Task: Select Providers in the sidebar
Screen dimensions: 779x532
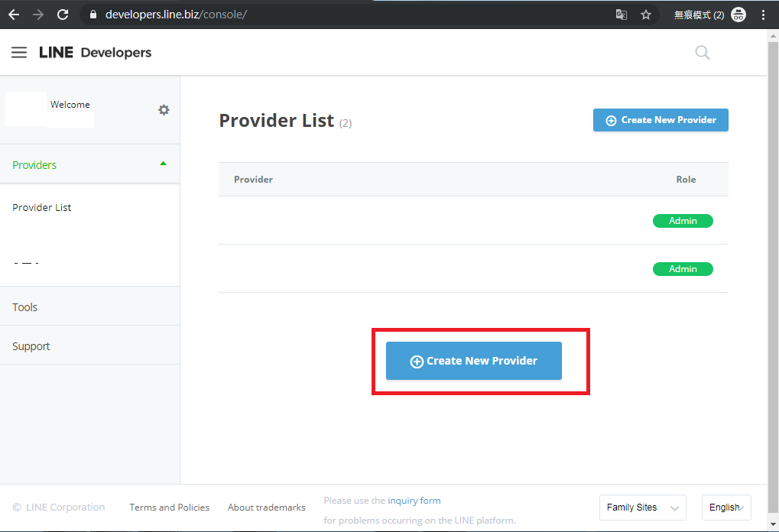Action: coord(90,164)
